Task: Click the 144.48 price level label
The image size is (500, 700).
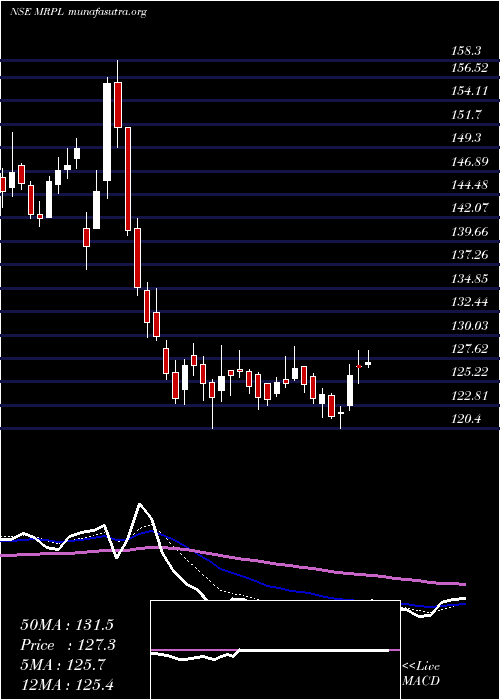Action: 470,184
